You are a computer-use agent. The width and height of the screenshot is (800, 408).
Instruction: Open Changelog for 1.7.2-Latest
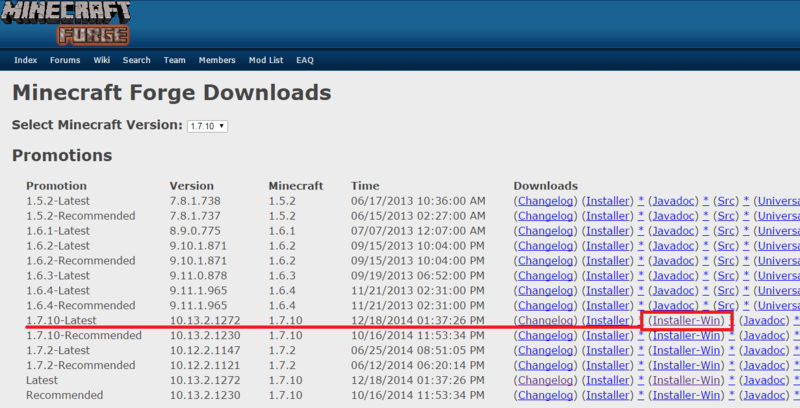pyautogui.click(x=545, y=350)
